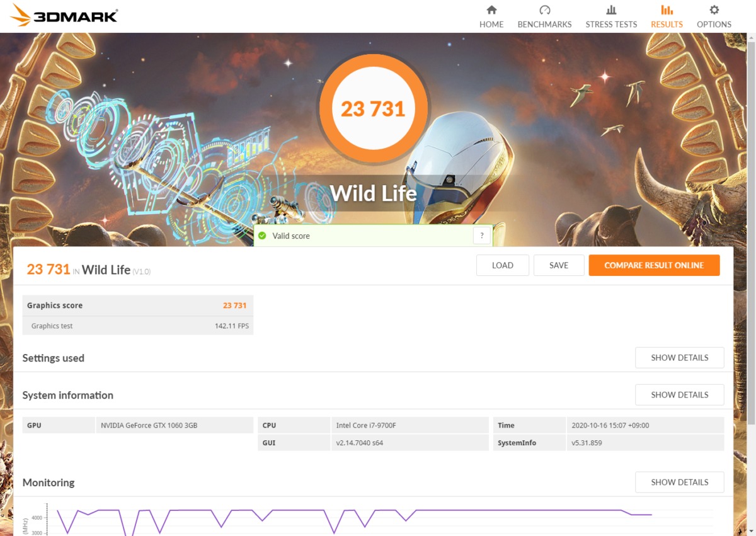Click SystemInfo version v5.31.859
Screen dimensions: 756x536
click(x=588, y=443)
